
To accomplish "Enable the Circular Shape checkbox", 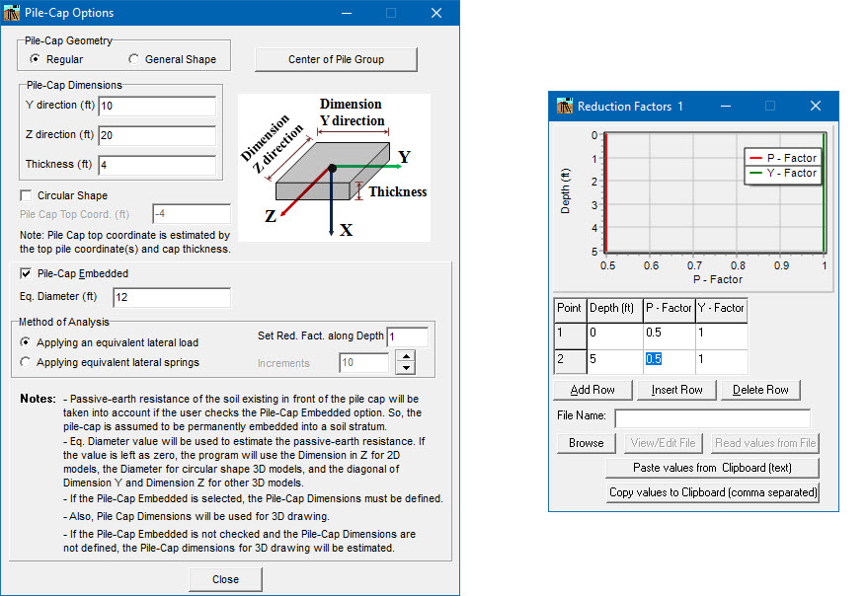I will [25, 195].
